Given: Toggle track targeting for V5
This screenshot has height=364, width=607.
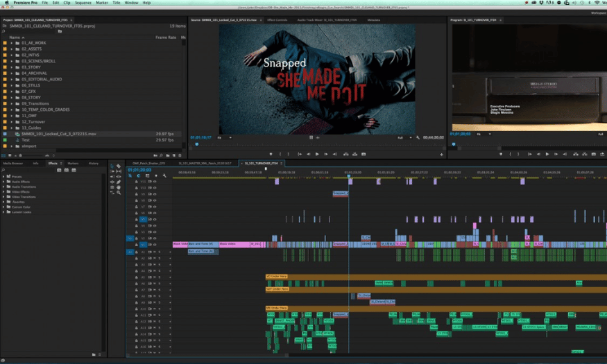Looking at the screenshot, I should pyautogui.click(x=143, y=219).
